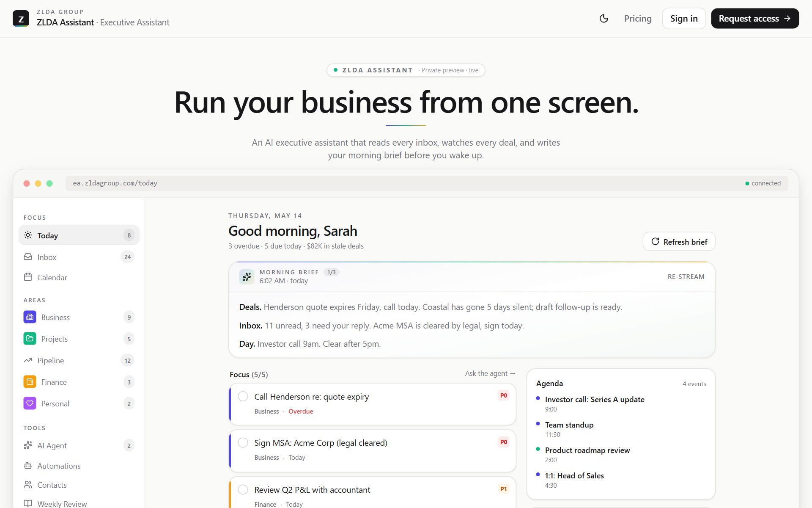Click the 4 events label in Agenda
812x508 pixels.
click(694, 384)
